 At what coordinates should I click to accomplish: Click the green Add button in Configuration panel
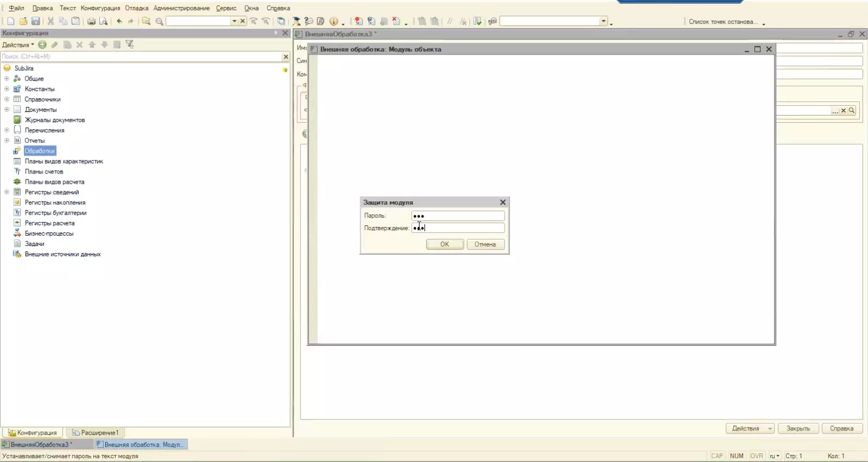[x=42, y=45]
